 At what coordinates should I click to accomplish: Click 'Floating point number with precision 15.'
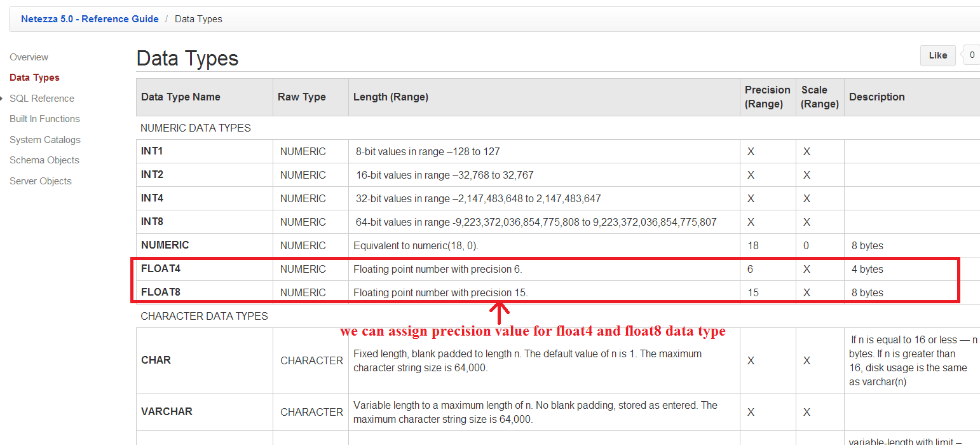click(440, 293)
